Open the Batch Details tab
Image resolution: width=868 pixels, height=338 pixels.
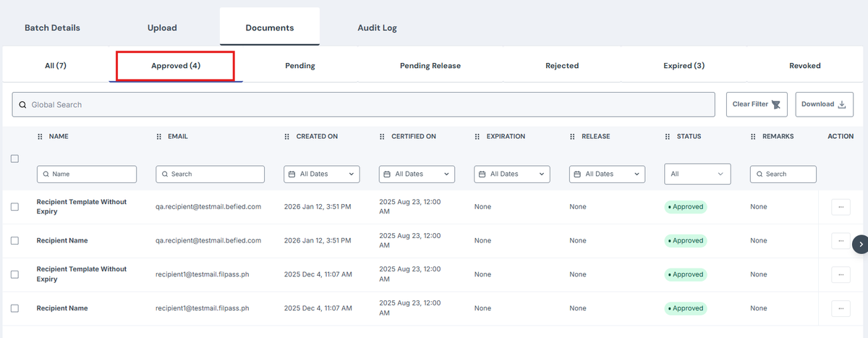point(52,28)
